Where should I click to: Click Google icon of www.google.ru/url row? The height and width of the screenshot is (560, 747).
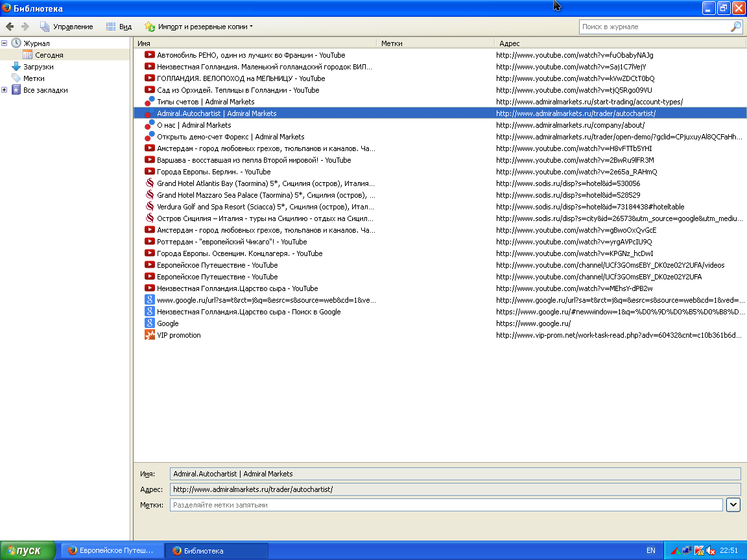click(150, 300)
